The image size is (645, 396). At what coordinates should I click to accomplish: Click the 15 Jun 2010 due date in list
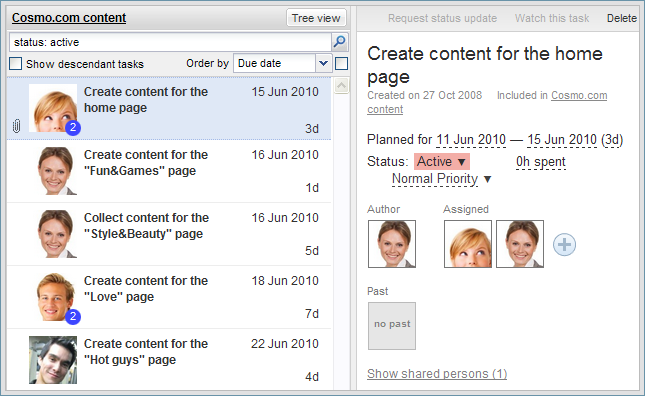tap(285, 92)
